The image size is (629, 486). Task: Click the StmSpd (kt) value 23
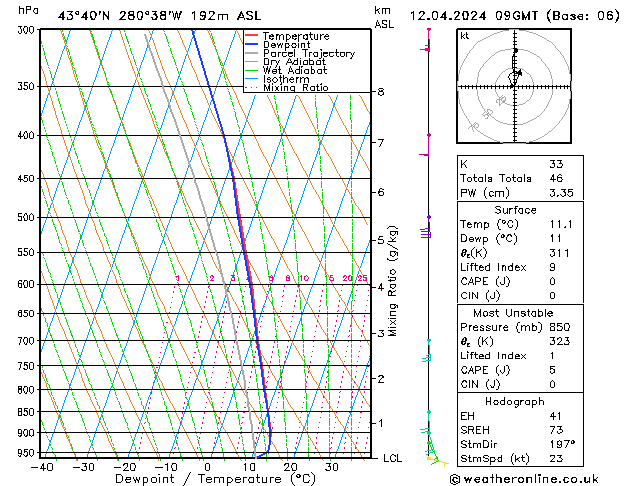coord(556,458)
